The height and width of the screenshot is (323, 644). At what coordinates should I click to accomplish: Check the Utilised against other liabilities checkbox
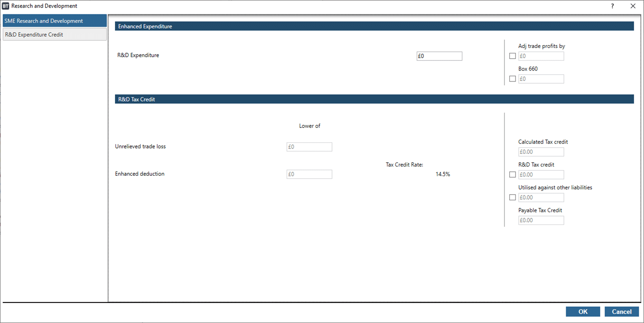point(512,198)
